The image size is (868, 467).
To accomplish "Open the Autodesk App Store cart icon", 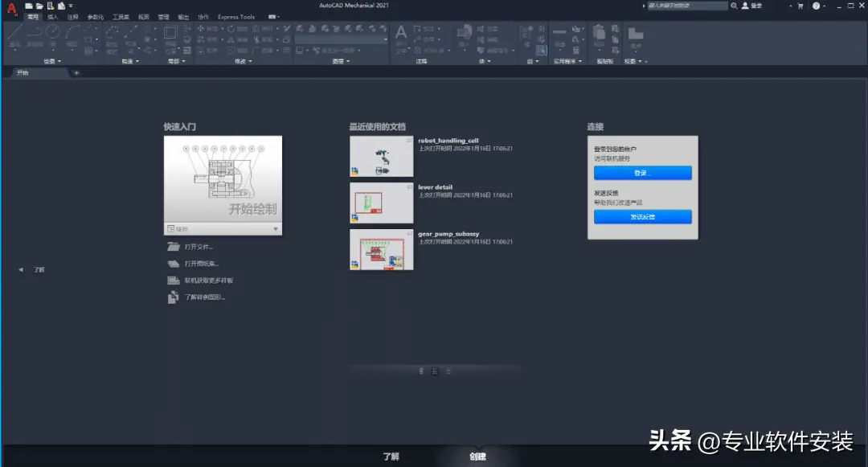I will (x=800, y=6).
